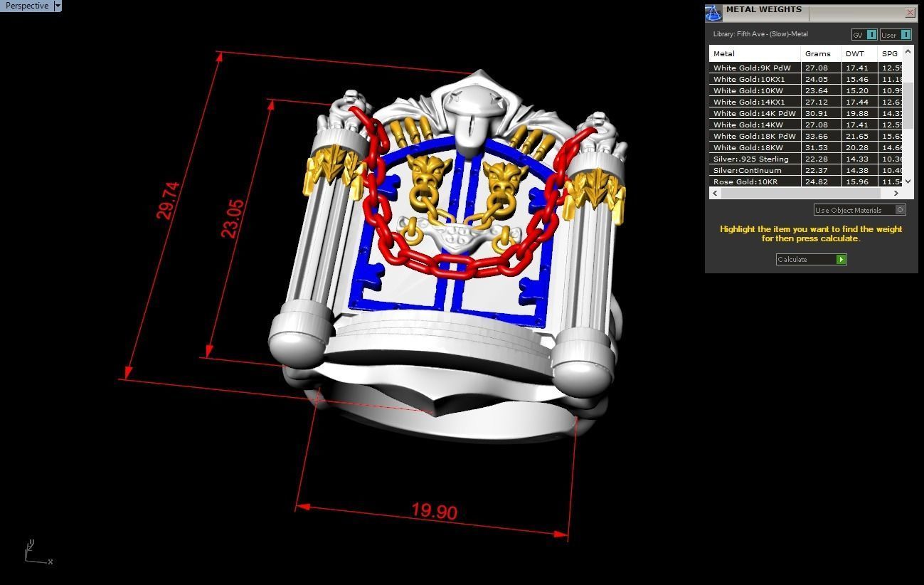Viewport: 924px width, 585px height.
Task: Select the Silver:Continuum row
Action: coord(806,170)
